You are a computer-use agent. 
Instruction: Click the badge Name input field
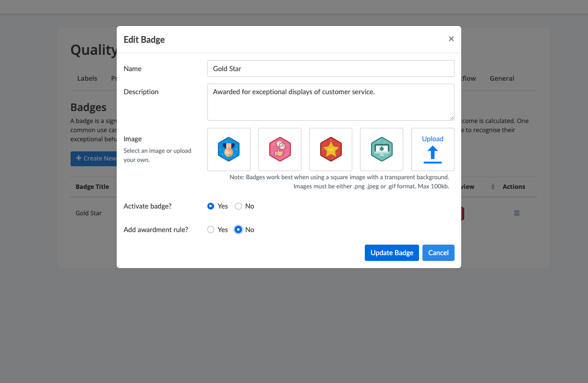pos(331,68)
